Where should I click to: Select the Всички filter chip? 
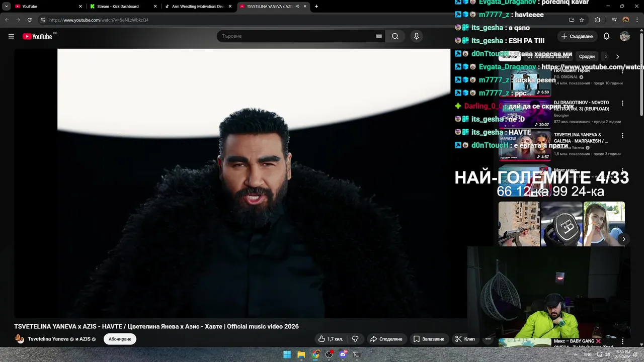click(x=510, y=57)
